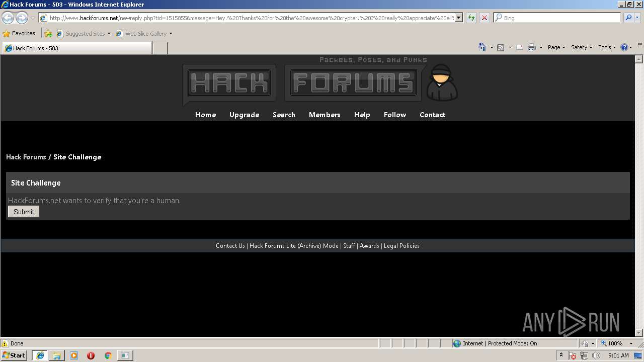644x362 pixels.
Task: Open the Page menu
Action: (x=556, y=47)
